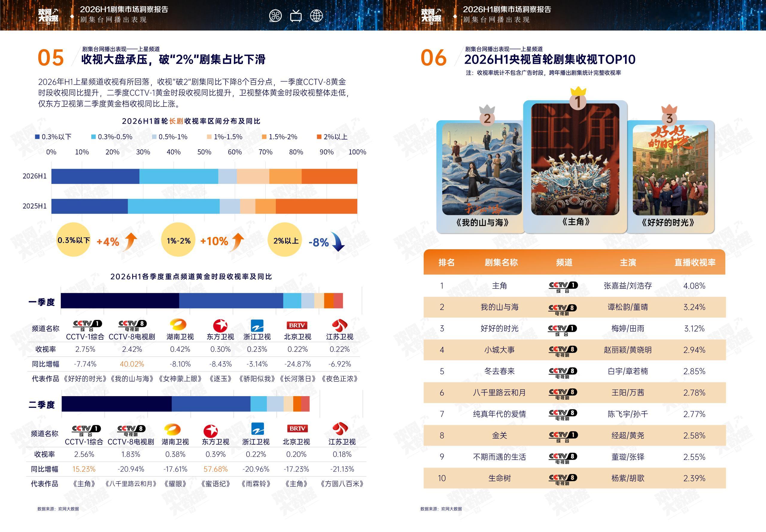Click the bronze crown badge numbered 3
This screenshot has width=766, height=532.
click(669, 115)
